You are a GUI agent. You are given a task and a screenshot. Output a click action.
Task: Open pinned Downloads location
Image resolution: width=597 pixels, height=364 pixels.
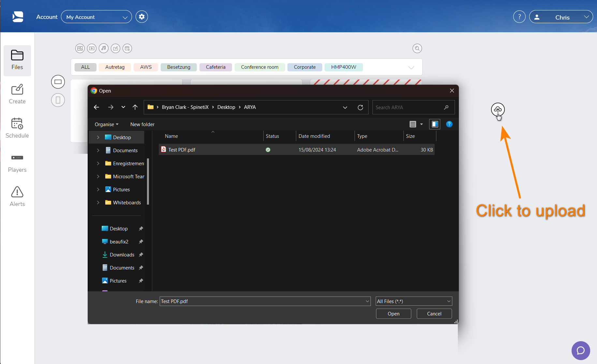click(122, 255)
